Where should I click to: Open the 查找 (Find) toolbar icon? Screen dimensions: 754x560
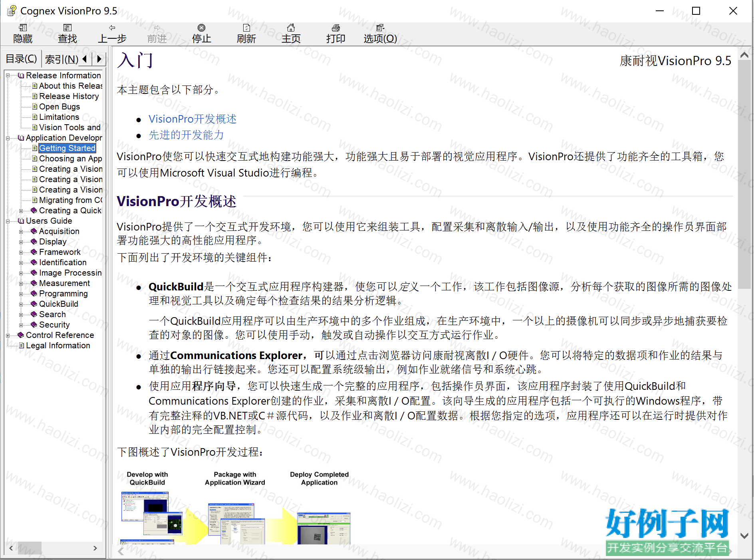[67, 28]
